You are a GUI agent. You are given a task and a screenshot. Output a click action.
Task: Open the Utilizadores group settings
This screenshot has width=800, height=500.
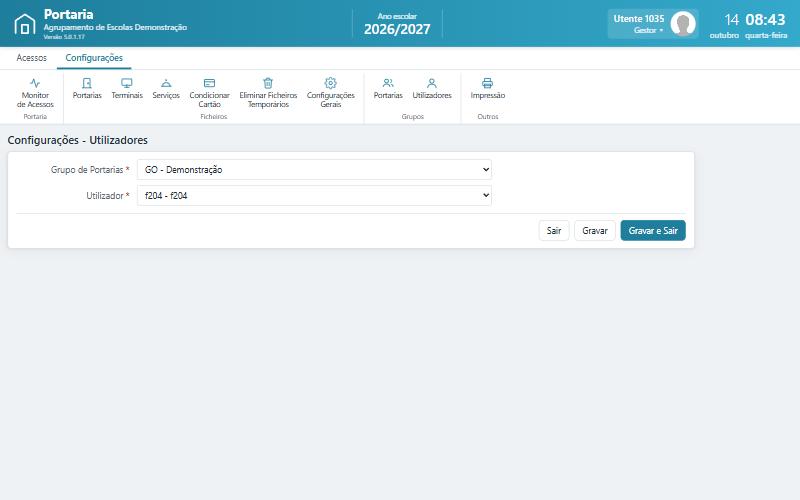[x=432, y=89]
